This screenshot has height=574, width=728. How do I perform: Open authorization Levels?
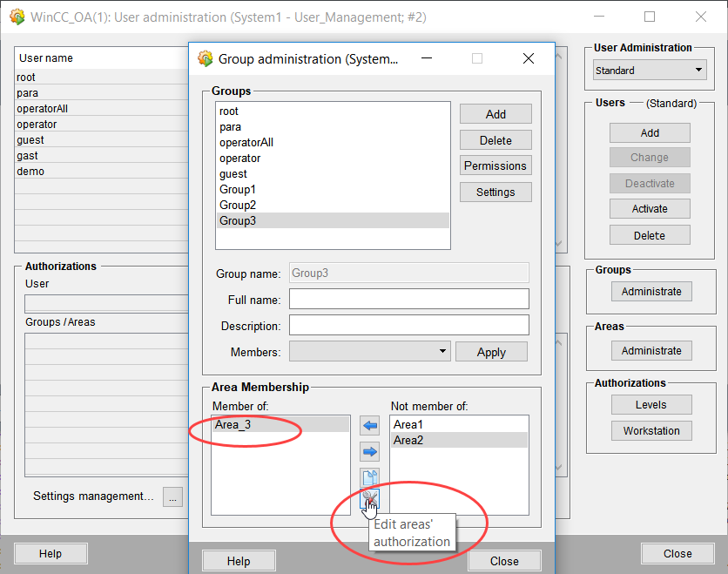(650, 405)
